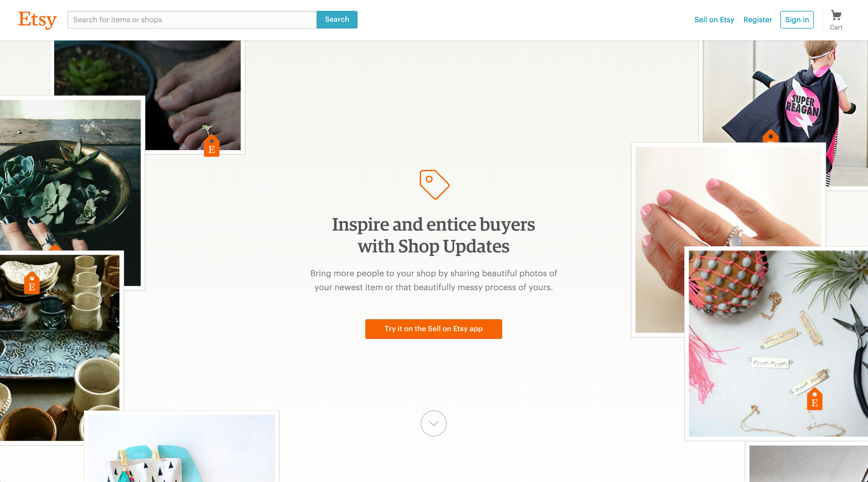Open the Sell on Etsy link
Viewport: 868px width, 482px height.
tap(714, 19)
